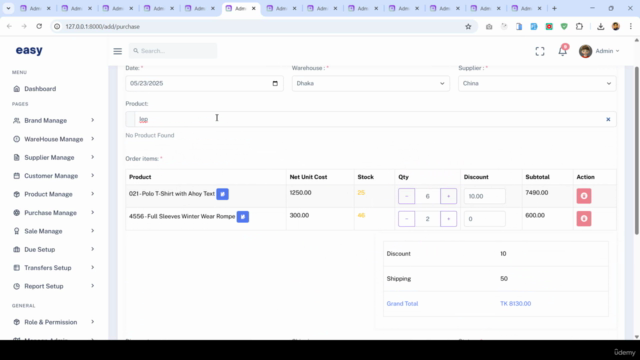This screenshot has width=640, height=360.
Task: Clear the product search with the X
Action: click(608, 119)
